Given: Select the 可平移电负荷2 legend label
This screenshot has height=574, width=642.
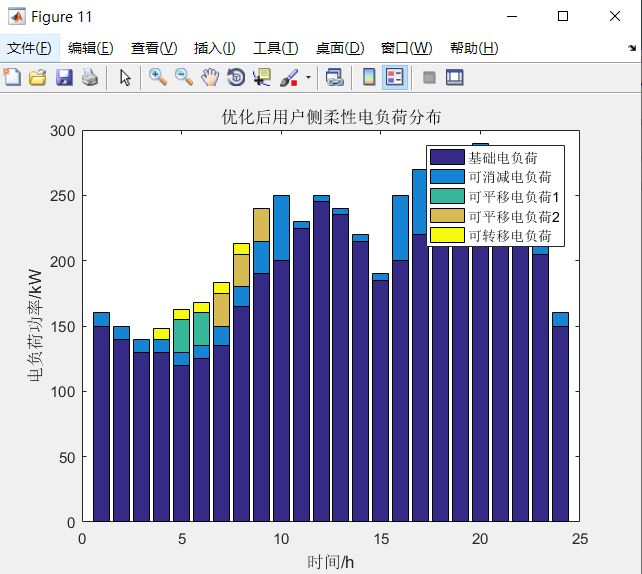Looking at the screenshot, I should [514, 217].
